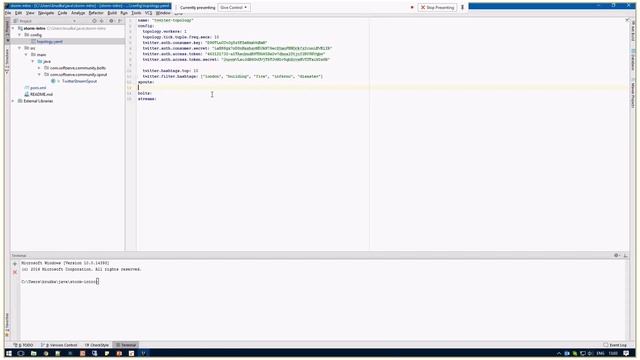Click the 'bolts:' line in editor
640x360 pixels.
tap(144, 93)
